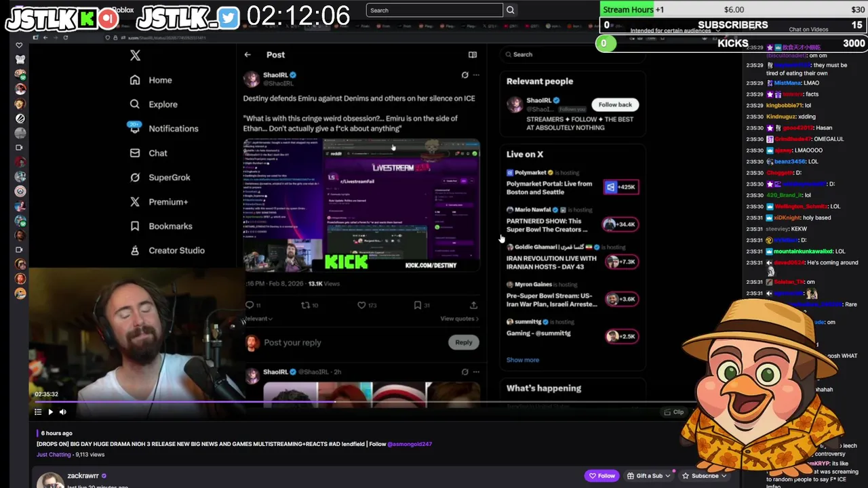Open the Just Chatting category link

(54, 455)
